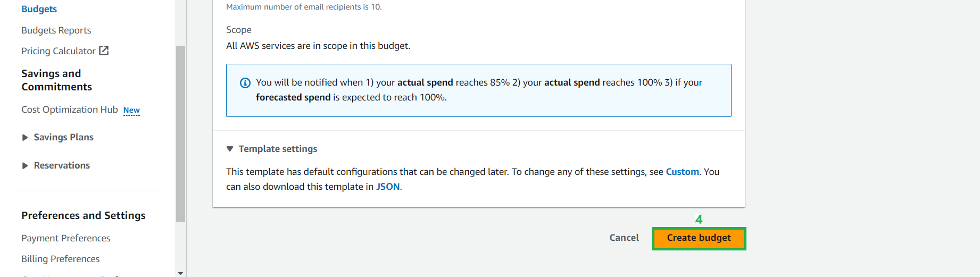Expand the Savings Plans section
This screenshot has width=980, height=277.
[25, 138]
